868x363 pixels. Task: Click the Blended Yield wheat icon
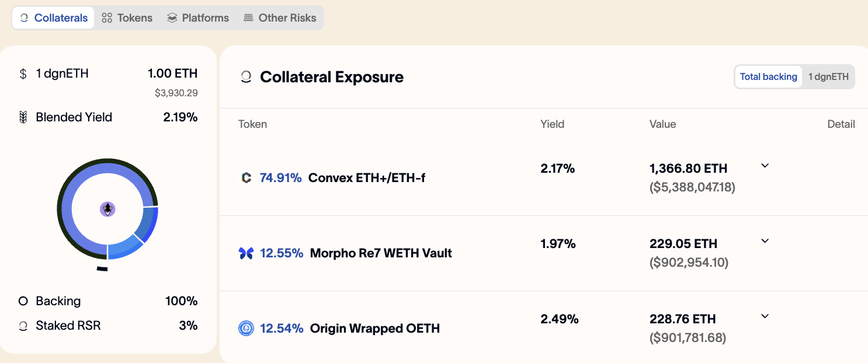23,117
